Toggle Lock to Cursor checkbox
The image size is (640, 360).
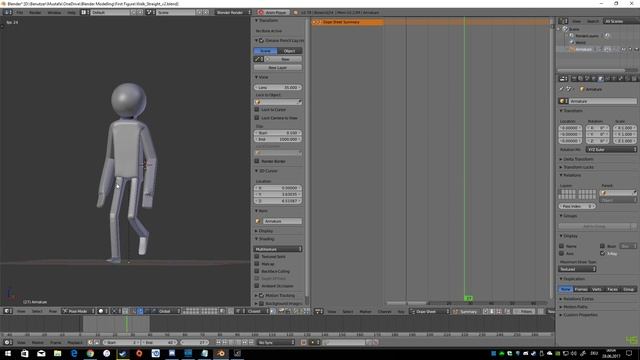tap(257, 110)
